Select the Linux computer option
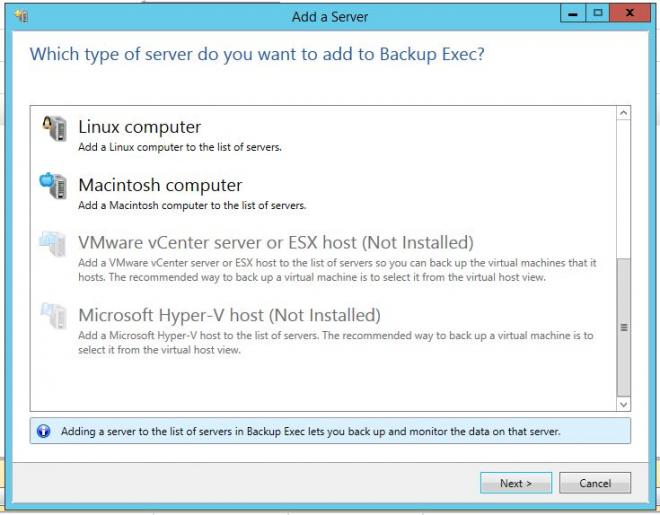The height and width of the screenshot is (515, 660). pyautogui.click(x=139, y=127)
